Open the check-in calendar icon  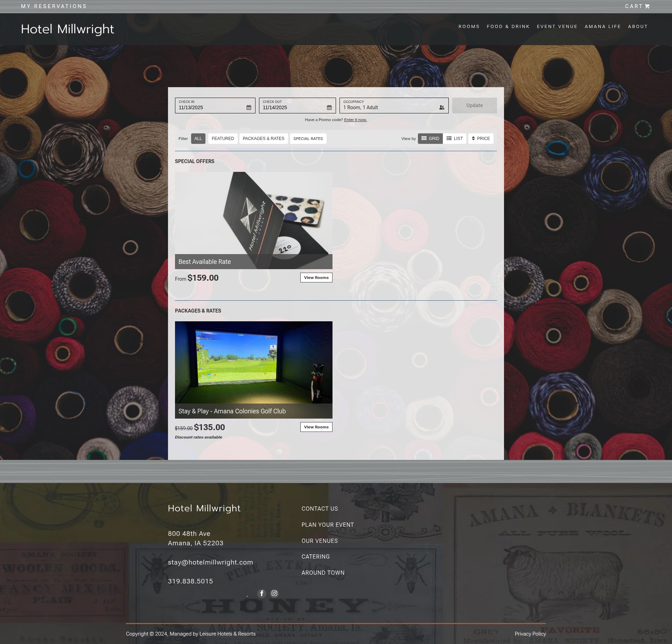tap(249, 107)
